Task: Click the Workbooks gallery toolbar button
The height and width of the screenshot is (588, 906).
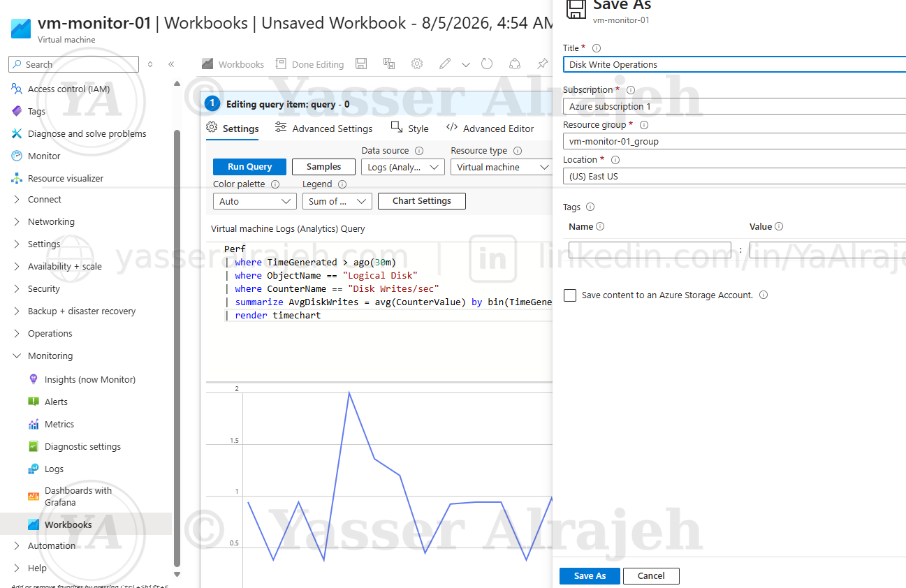Action: click(233, 64)
